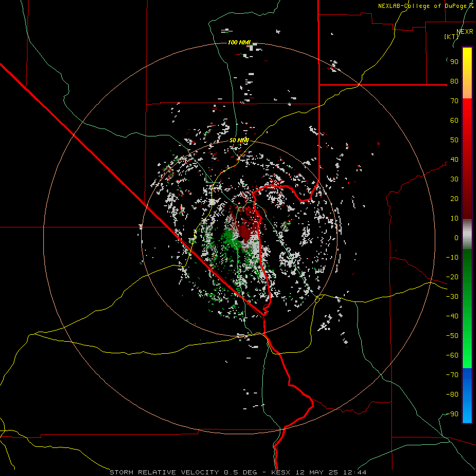Click the positive 80 scale value
This screenshot has height=476, width=476.
pyautogui.click(x=454, y=81)
